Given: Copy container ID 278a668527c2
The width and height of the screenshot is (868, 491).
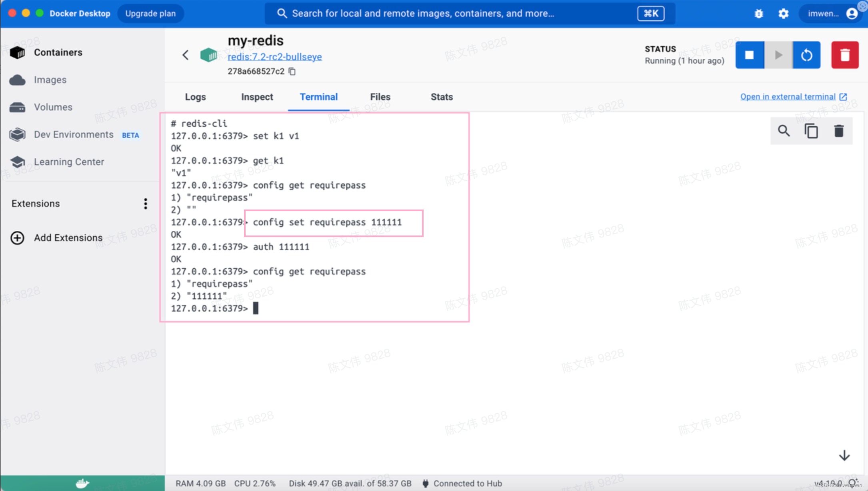Looking at the screenshot, I should pos(292,72).
